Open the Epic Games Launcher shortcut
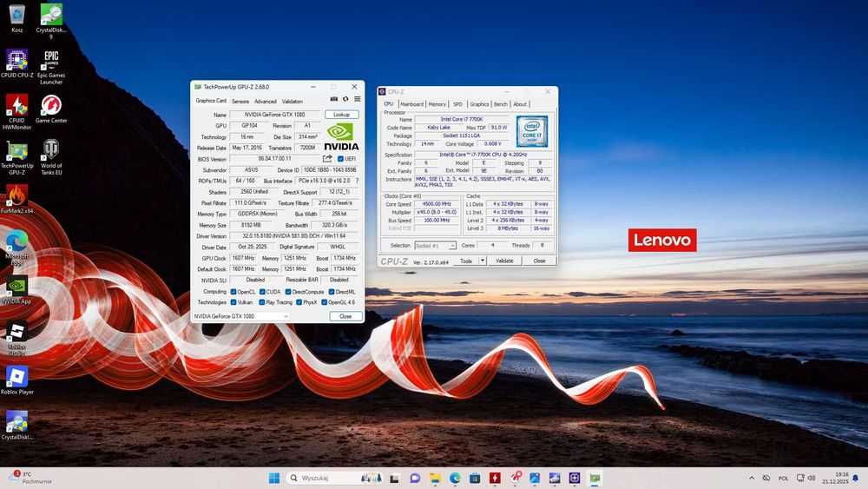Screen dimensions: 868x489 point(51,67)
